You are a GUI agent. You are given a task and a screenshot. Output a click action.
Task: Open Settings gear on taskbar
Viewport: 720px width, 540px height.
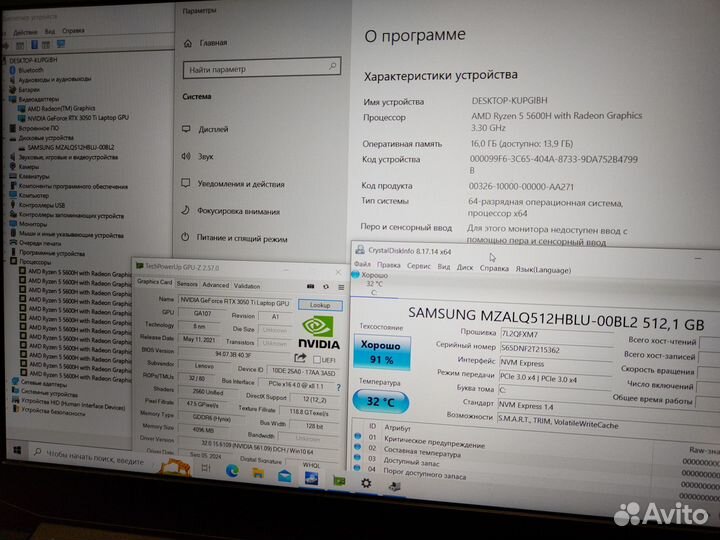click(x=366, y=483)
